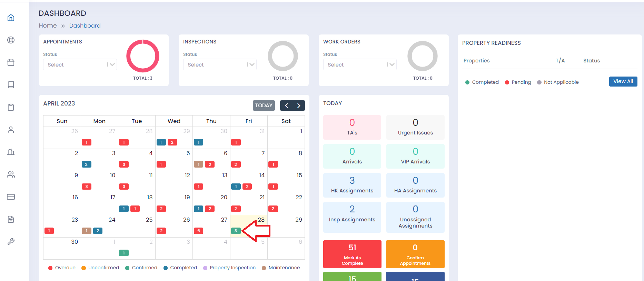Go to the next calendar month
644x281 pixels.
pos(299,106)
